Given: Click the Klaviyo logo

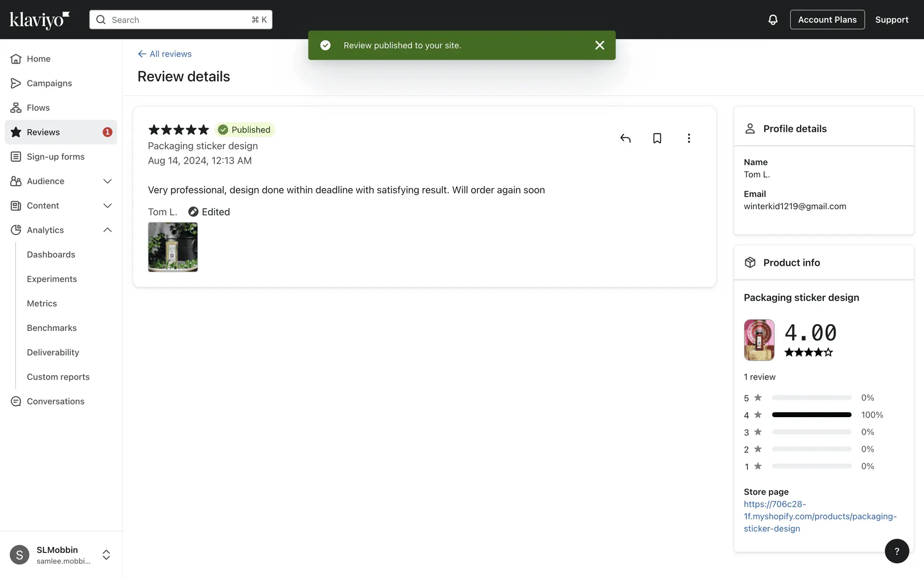Looking at the screenshot, I should pyautogui.click(x=39, y=20).
